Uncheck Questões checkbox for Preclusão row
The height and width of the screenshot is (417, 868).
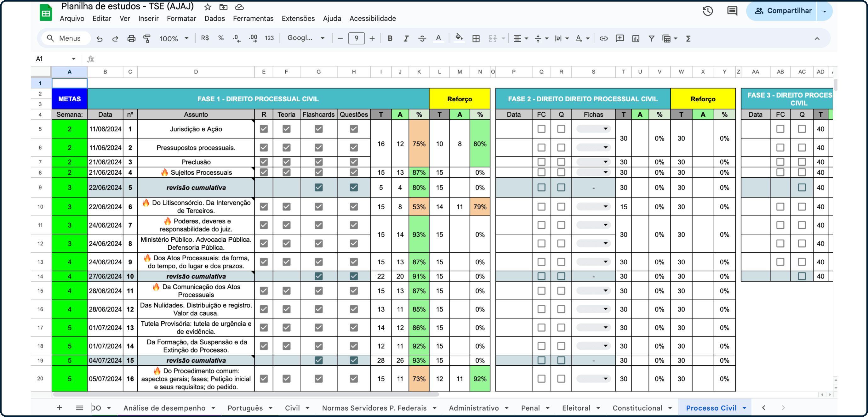pos(353,162)
